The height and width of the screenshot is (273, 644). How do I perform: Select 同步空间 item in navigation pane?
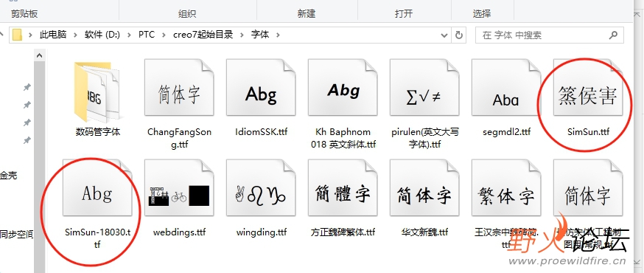tap(16, 235)
